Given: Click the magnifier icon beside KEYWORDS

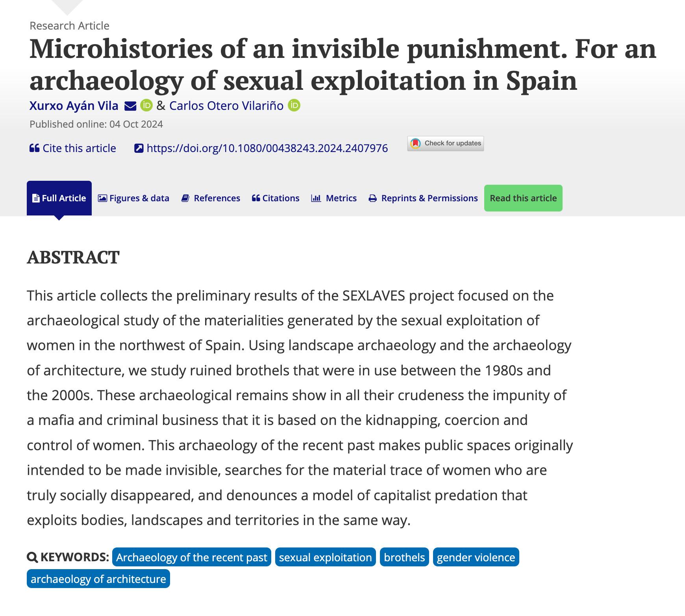Looking at the screenshot, I should [32, 557].
